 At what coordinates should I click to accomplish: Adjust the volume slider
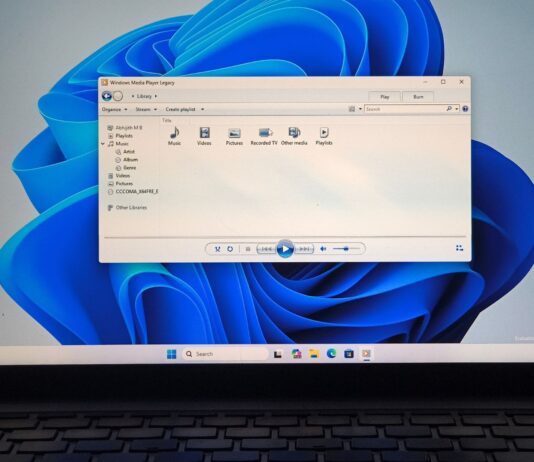[x=346, y=249]
